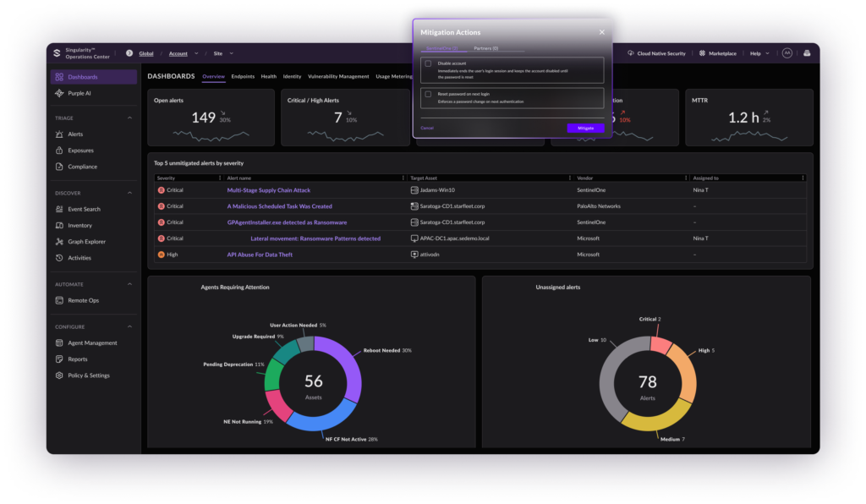Click the Critical / High Alerts card
866x504 pixels.
tap(345, 118)
